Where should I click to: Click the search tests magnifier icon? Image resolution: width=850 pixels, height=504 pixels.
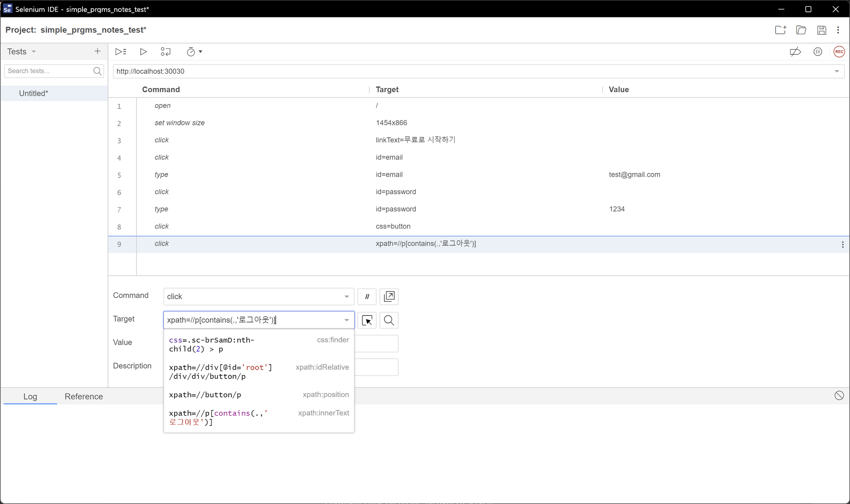pos(97,71)
